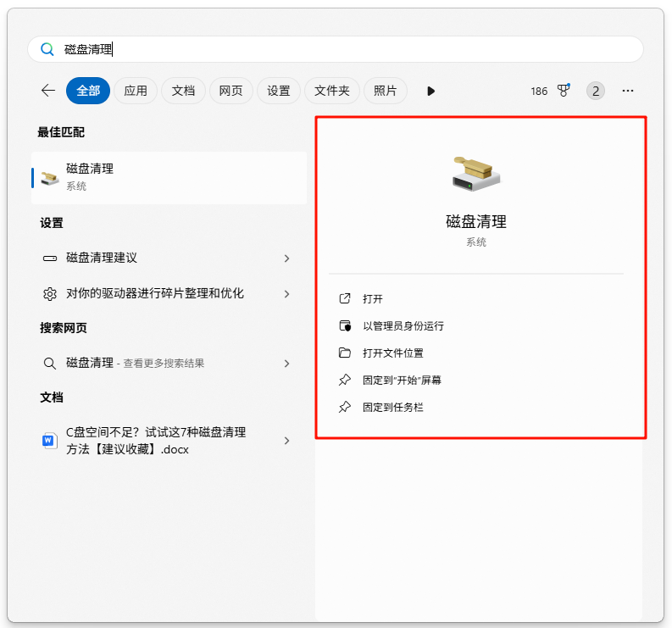Image resolution: width=672 pixels, height=628 pixels.
Task: Open the account avatar labeled 2
Action: click(595, 91)
